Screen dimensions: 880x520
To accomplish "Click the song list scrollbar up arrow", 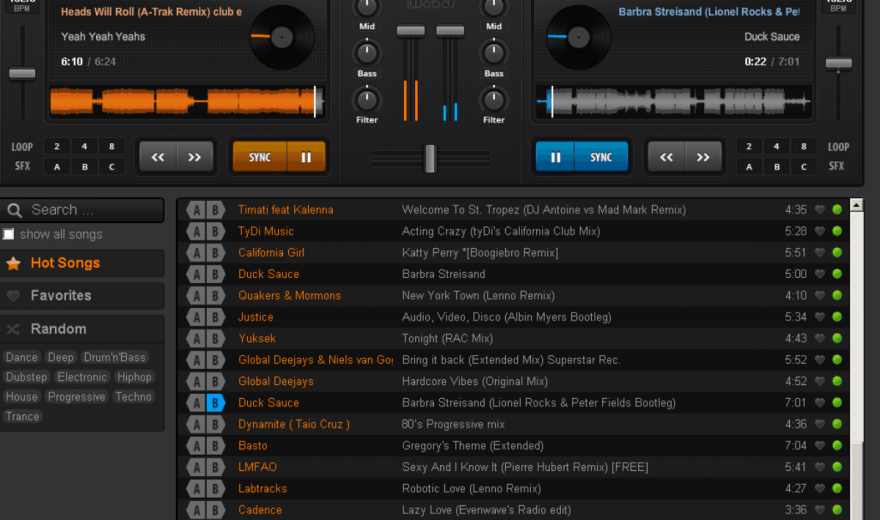I will click(x=856, y=205).
